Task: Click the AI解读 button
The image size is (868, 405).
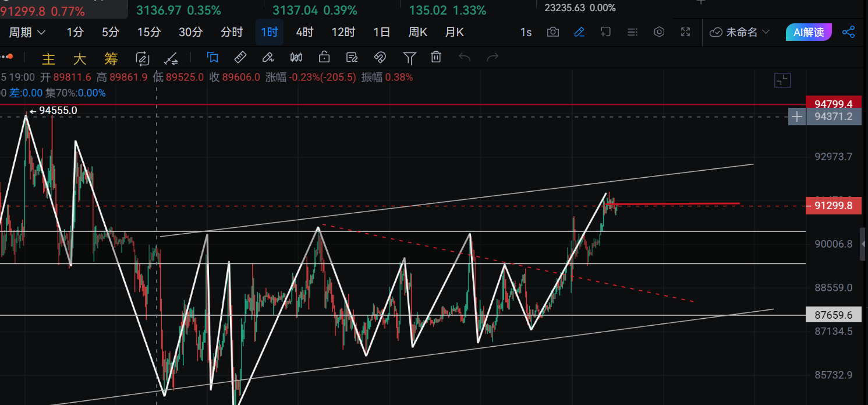Action: (809, 33)
